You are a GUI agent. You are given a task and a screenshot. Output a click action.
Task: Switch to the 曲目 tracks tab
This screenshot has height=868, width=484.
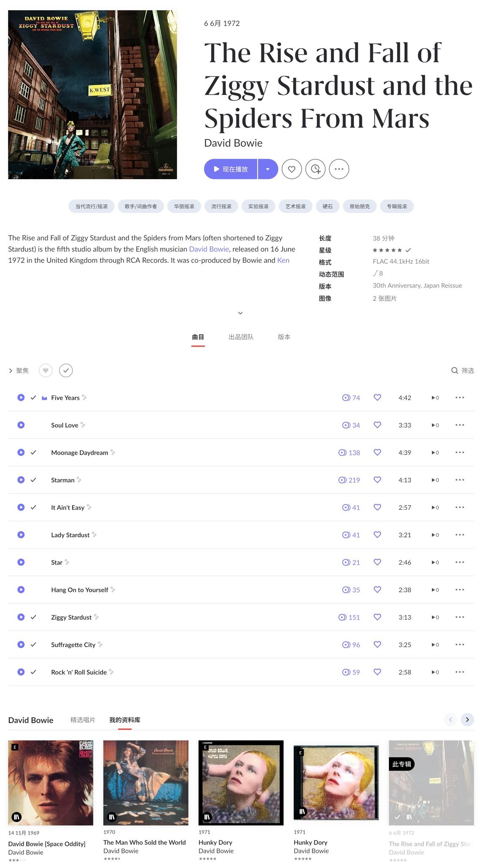[198, 337]
